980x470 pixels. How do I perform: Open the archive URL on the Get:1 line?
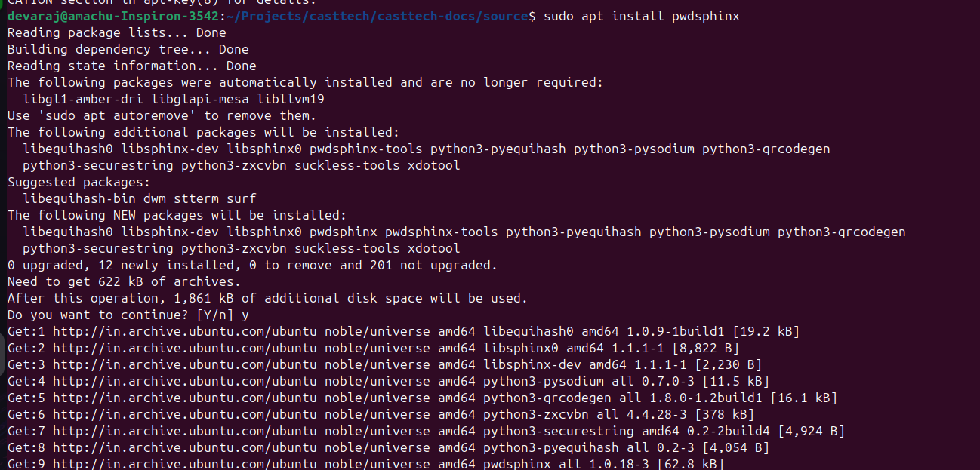[x=185, y=332]
